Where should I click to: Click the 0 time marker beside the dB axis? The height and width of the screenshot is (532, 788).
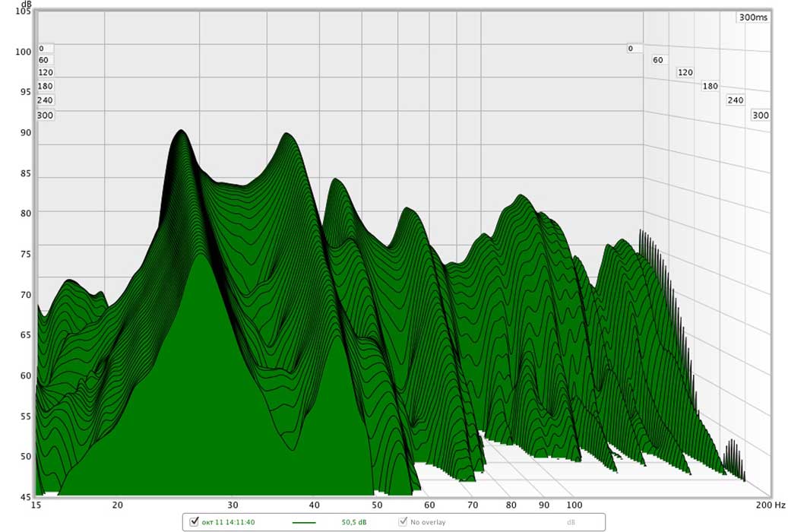(41, 48)
